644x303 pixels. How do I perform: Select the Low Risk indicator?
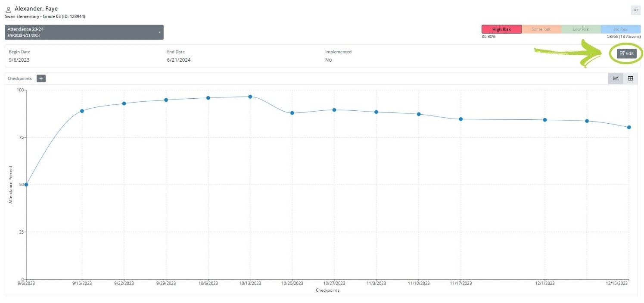(581, 29)
